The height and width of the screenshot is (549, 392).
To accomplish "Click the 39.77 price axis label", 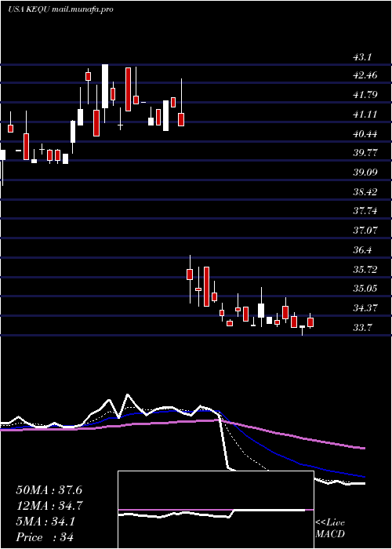I will [x=365, y=153].
